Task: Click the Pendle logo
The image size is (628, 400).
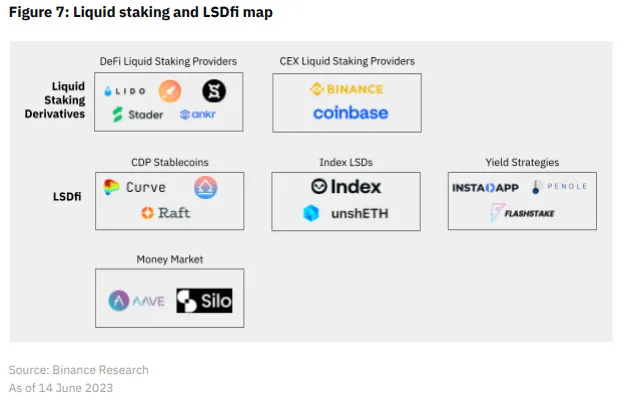Action: click(x=560, y=187)
